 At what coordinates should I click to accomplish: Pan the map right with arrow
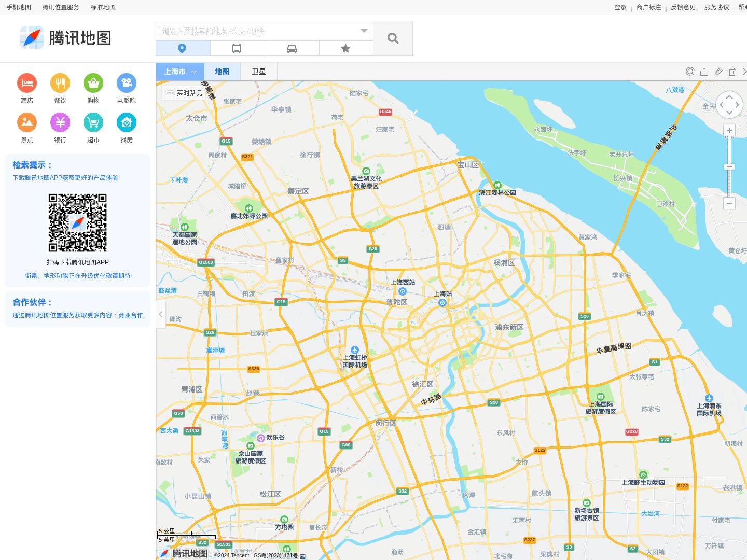[x=737, y=105]
